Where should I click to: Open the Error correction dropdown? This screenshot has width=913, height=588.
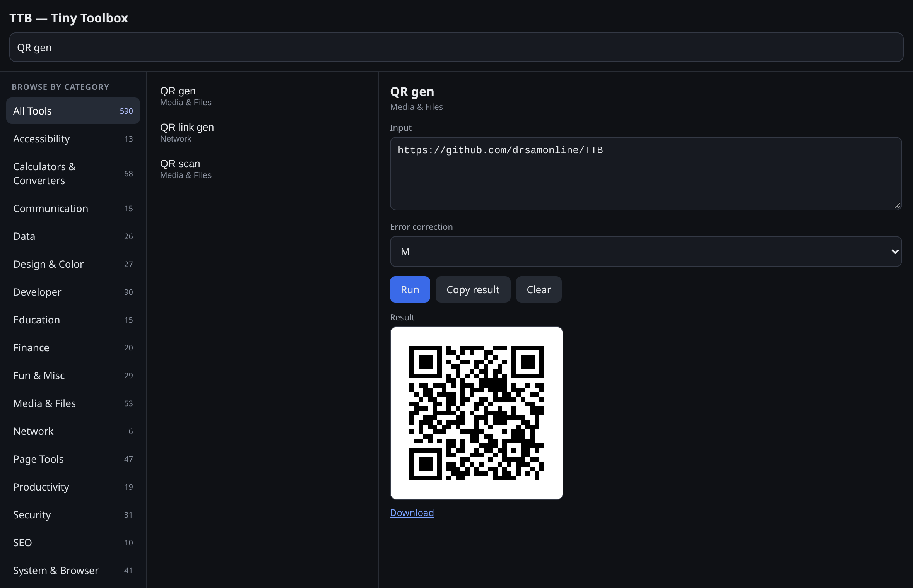pos(646,251)
